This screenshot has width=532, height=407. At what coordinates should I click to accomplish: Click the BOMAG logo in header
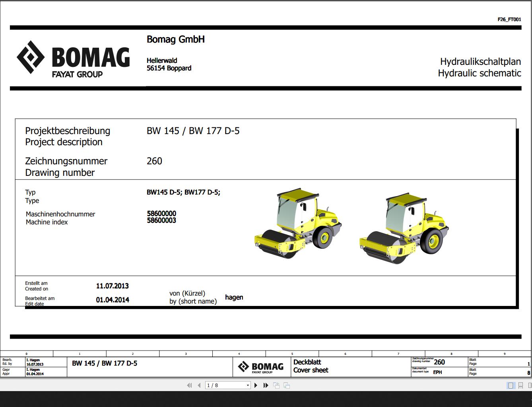(73, 59)
